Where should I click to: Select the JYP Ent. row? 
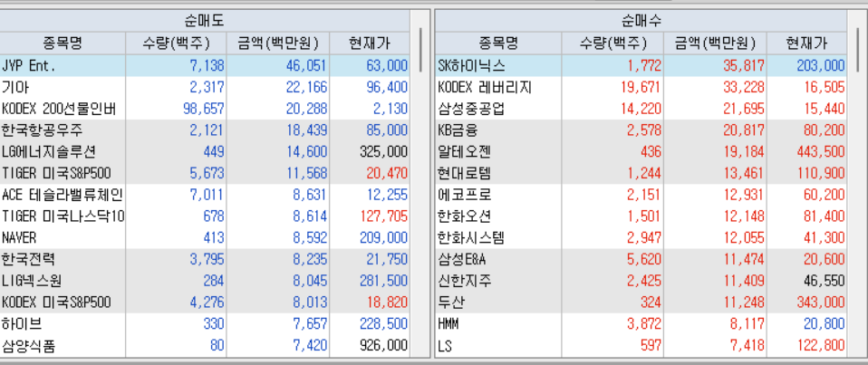[x=205, y=66]
